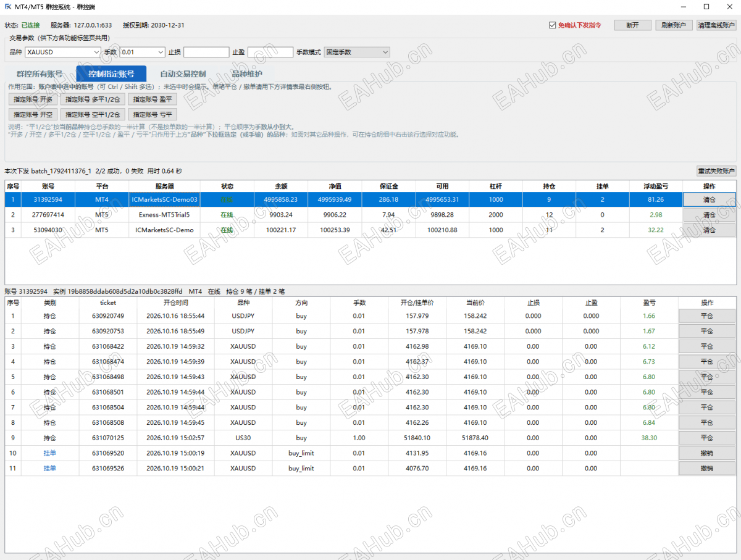
Task: Switch to the 群控所有账号 tab
Action: (40, 74)
